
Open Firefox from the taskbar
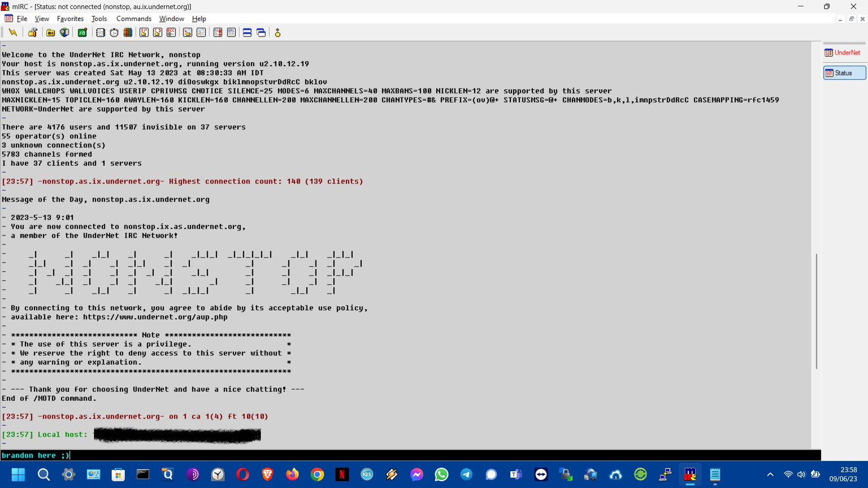point(292,474)
